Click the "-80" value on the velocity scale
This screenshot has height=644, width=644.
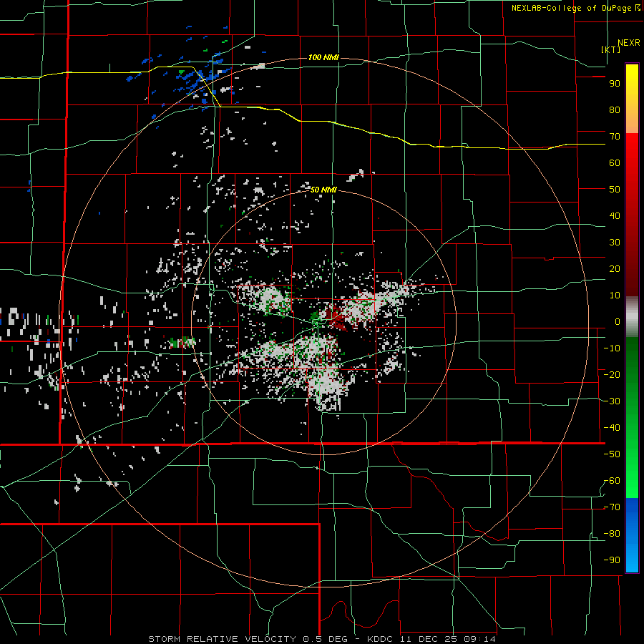(612, 534)
